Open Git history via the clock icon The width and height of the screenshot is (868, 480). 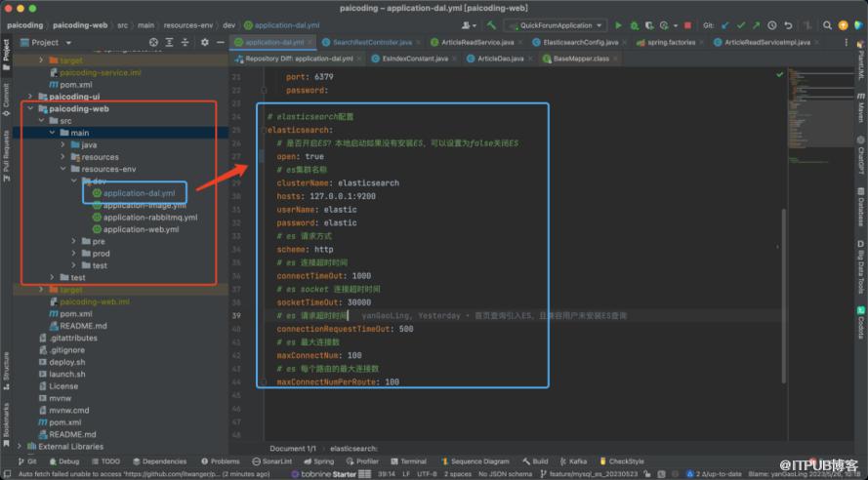click(772, 25)
